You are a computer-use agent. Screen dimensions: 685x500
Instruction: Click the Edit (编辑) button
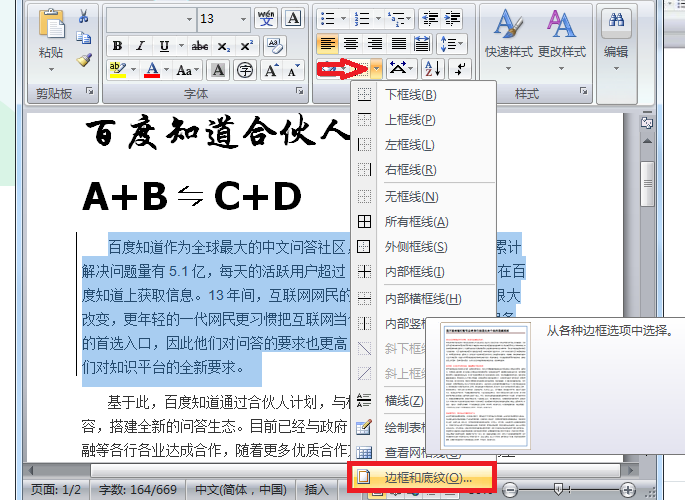point(616,40)
